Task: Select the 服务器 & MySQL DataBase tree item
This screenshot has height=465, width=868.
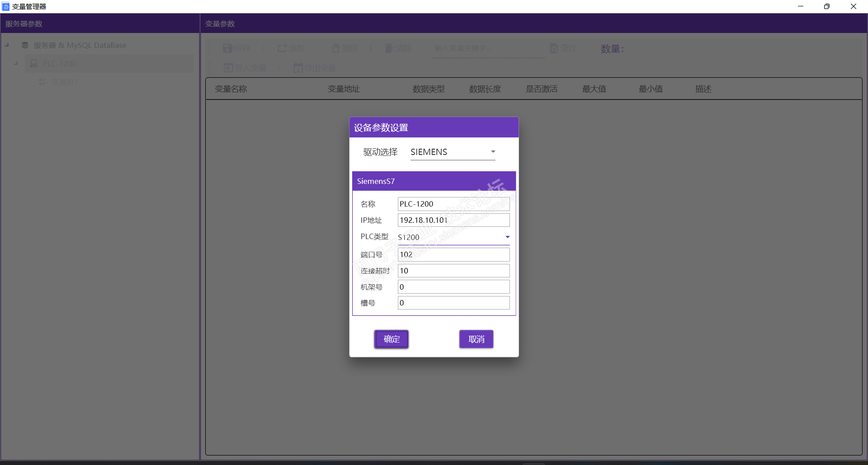Action: tap(80, 45)
